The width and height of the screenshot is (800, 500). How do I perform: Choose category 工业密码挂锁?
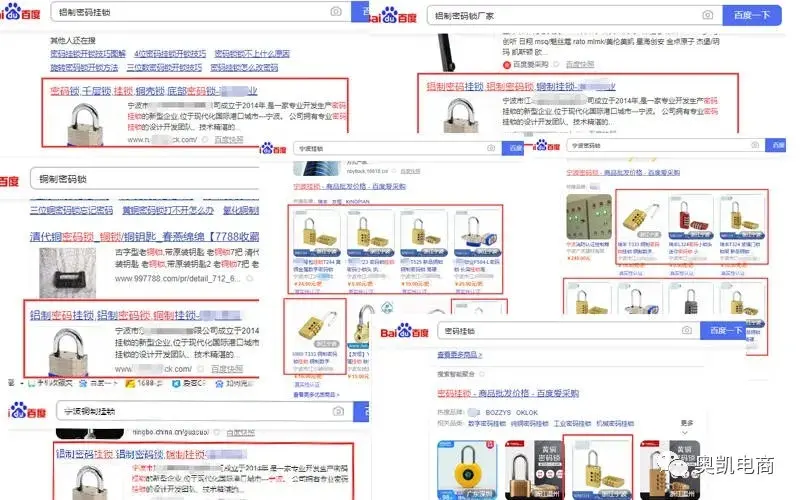[572, 423]
